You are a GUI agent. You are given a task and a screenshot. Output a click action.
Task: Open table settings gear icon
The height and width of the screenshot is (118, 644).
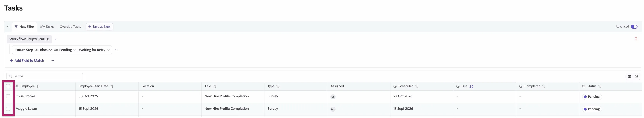(x=636, y=76)
